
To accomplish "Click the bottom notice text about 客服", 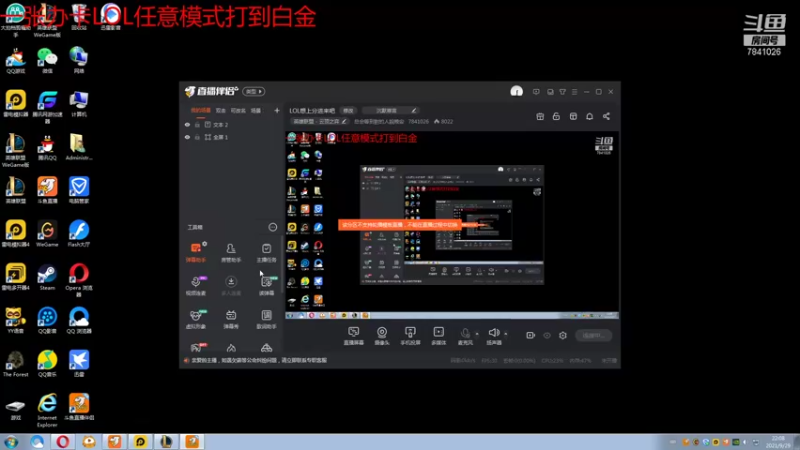I will pos(259,360).
